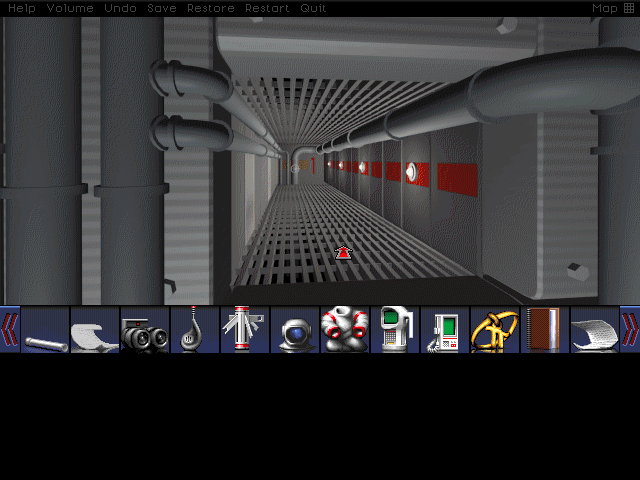Click Restart in the menu bar
This screenshot has height=480, width=640.
coord(267,8)
